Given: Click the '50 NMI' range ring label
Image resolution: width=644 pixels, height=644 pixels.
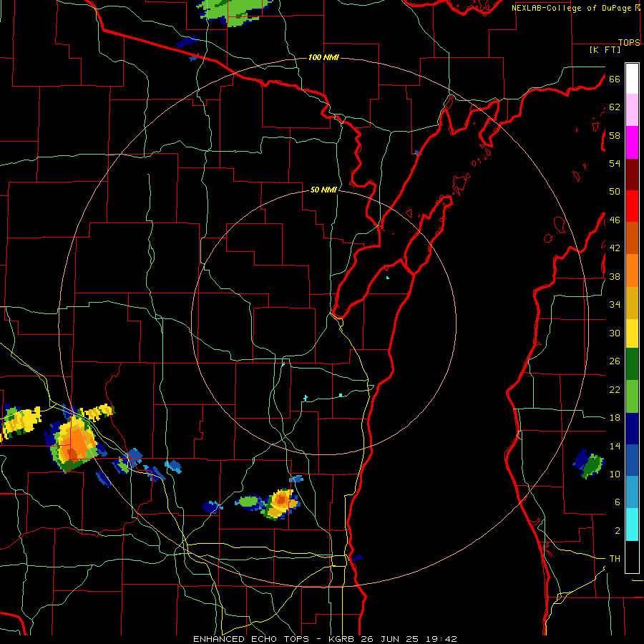Looking at the screenshot, I should coord(323,190).
